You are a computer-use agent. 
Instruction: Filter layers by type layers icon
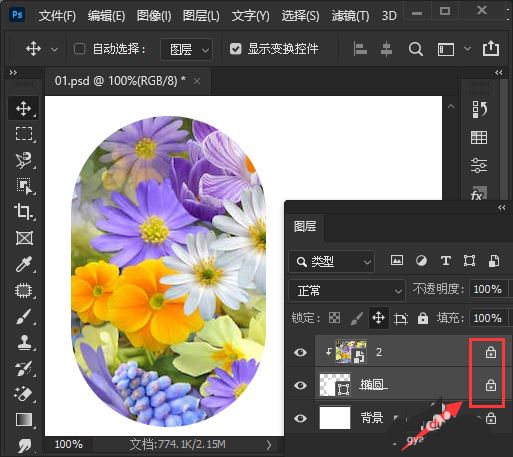[446, 261]
